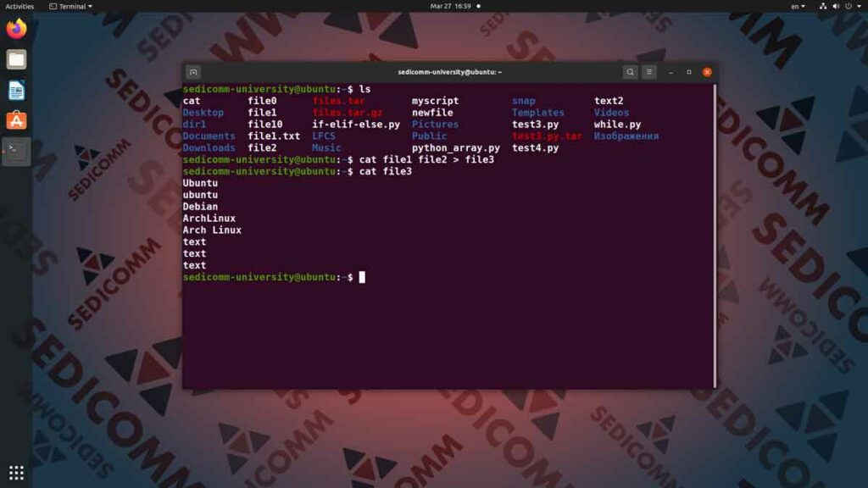Click 'ArchLinux' output line
Screen dimensions: 868x488
tap(209, 219)
